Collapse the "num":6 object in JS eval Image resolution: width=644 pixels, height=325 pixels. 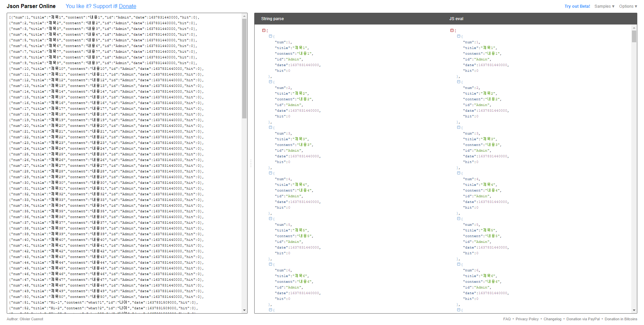point(459,264)
